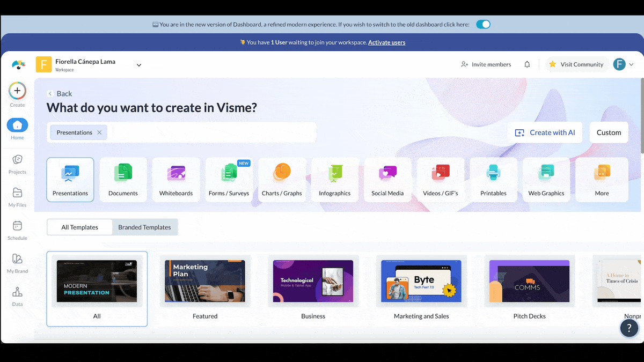The image size is (644, 362).
Task: Expand the workspace dropdown for Fiorella Cánepa Lama
Action: point(138,64)
